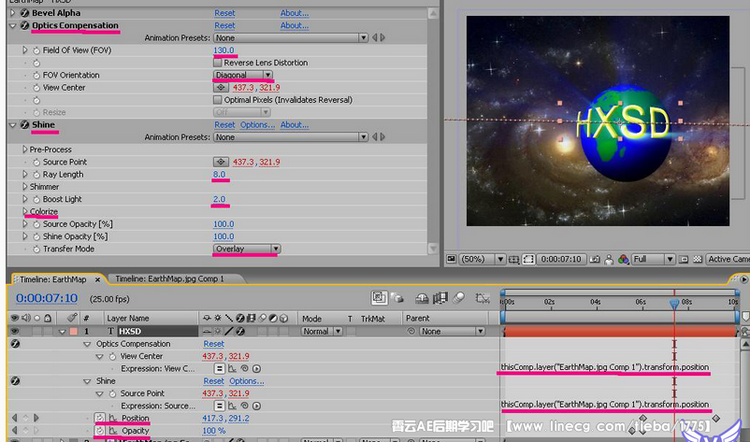This screenshot has width=750, height=442.
Task: Click Reset link for Bevel Alpha
Action: point(225,13)
